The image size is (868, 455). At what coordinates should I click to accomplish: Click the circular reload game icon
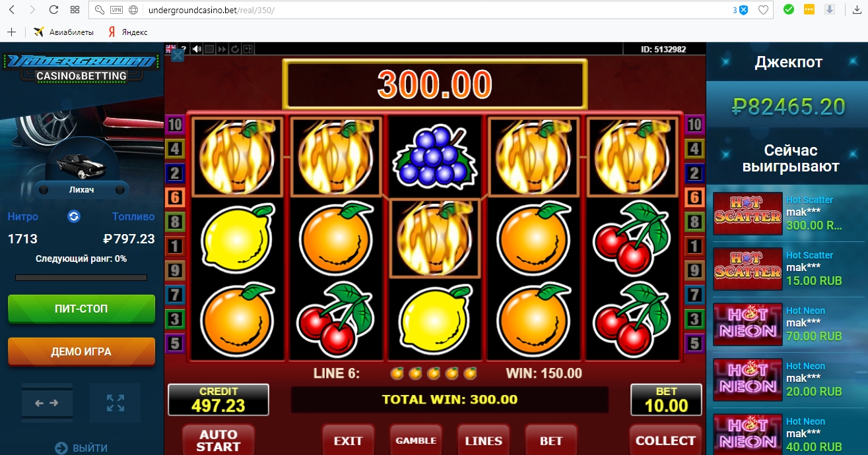pyautogui.click(x=235, y=49)
